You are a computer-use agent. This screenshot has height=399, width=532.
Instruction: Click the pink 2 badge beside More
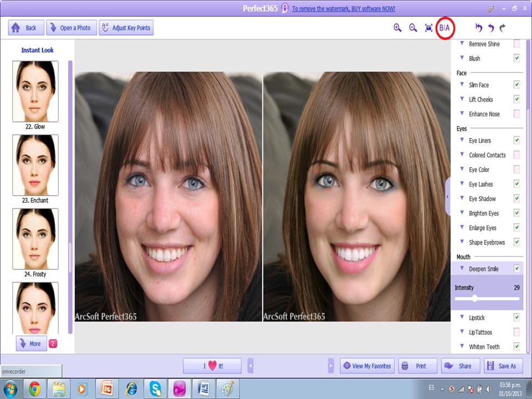tap(53, 344)
